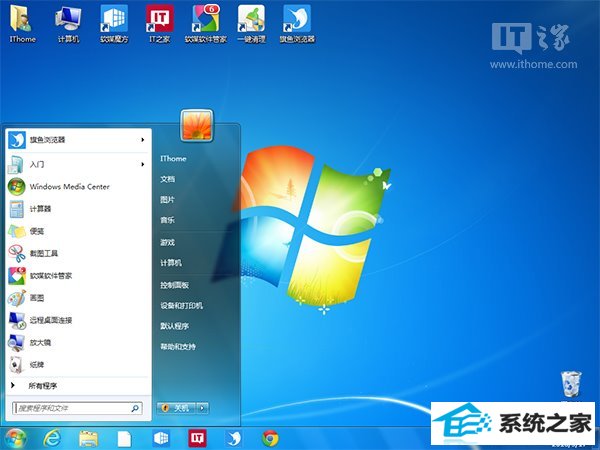This screenshot has height=450, width=600.
Task: Launch 软媒魔方 from the desktop
Action: (x=114, y=24)
